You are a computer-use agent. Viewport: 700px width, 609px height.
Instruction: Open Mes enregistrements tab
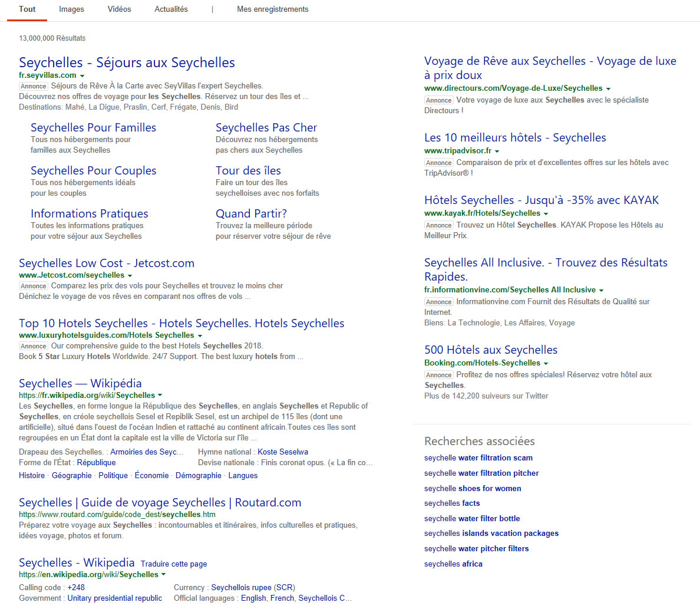coord(272,9)
